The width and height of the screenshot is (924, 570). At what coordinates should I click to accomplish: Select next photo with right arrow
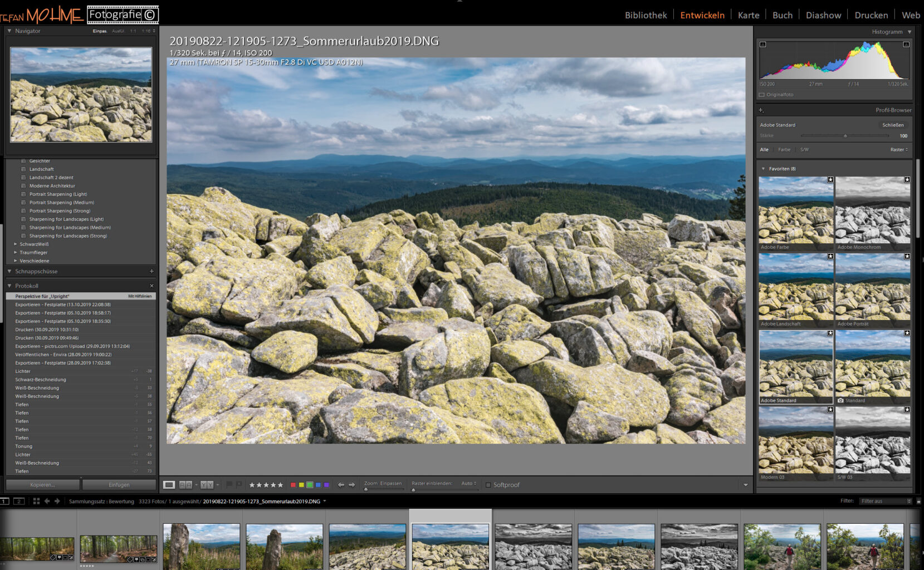(x=351, y=485)
